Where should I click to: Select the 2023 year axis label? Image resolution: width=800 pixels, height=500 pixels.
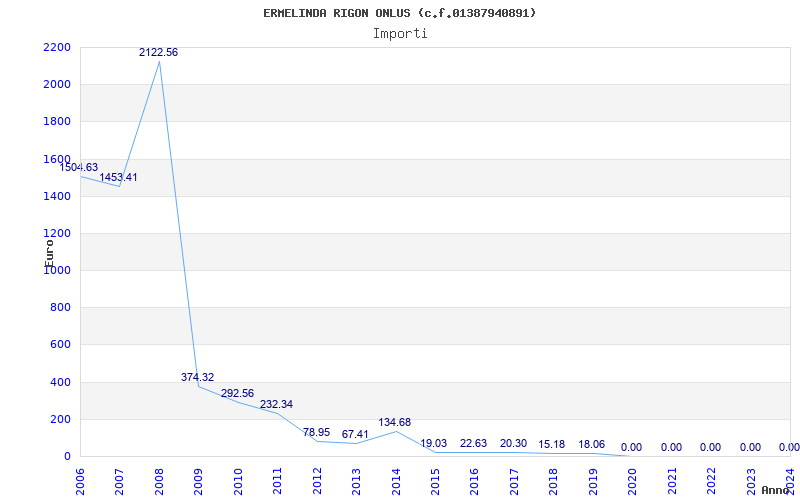(751, 481)
